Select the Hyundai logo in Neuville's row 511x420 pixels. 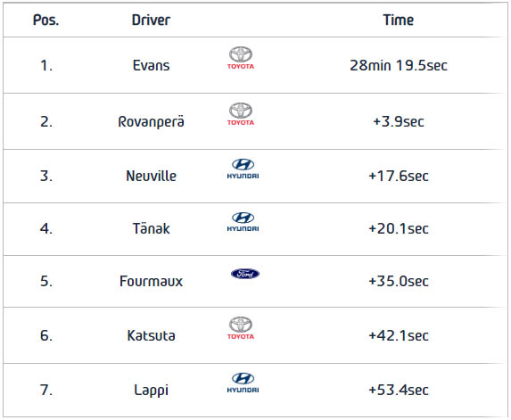click(243, 169)
